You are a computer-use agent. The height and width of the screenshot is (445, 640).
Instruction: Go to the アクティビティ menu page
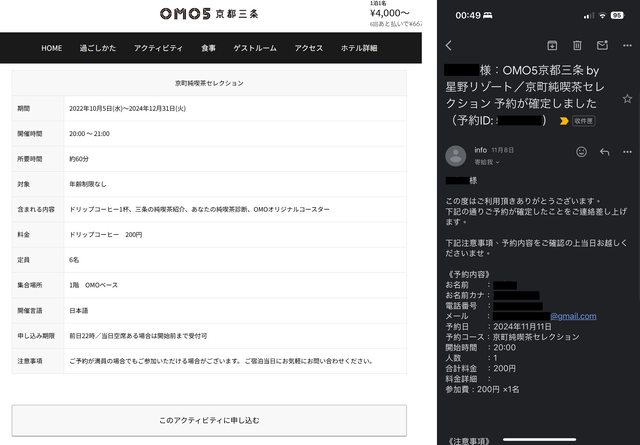158,48
